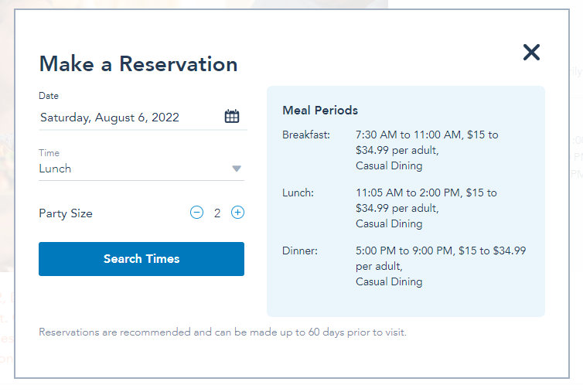Viewport: 583px width, 392px height.
Task: Increase party size with plus button
Action: (x=237, y=213)
